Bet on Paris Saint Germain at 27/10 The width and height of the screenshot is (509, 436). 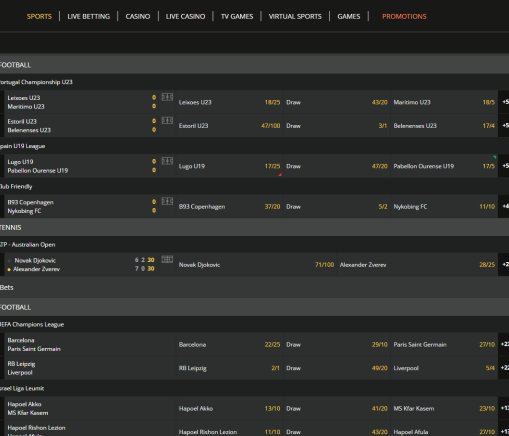pyautogui.click(x=444, y=345)
